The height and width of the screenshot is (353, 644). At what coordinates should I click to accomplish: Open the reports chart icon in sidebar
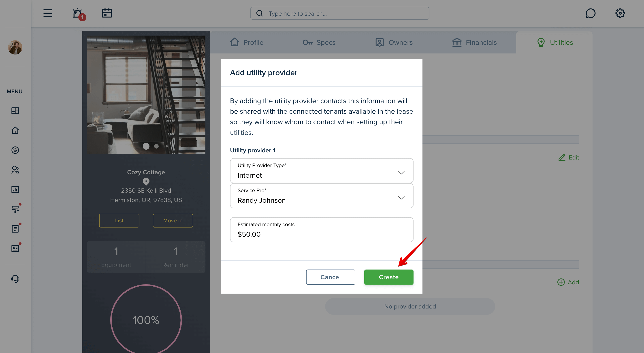[x=15, y=189]
